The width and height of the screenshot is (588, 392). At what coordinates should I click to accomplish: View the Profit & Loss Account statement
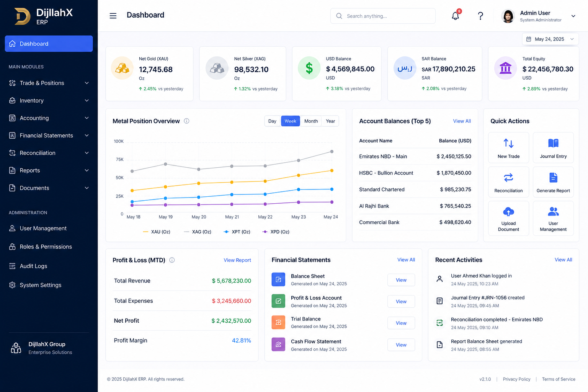[401, 302]
